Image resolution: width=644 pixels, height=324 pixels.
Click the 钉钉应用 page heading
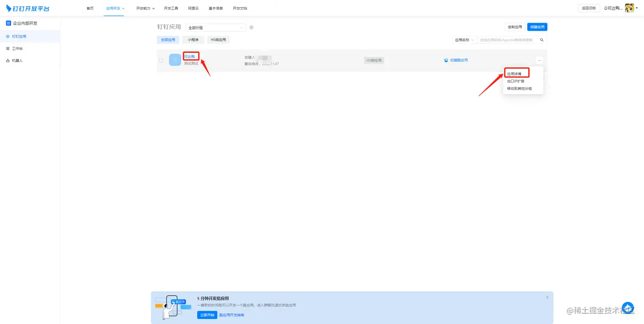click(169, 27)
